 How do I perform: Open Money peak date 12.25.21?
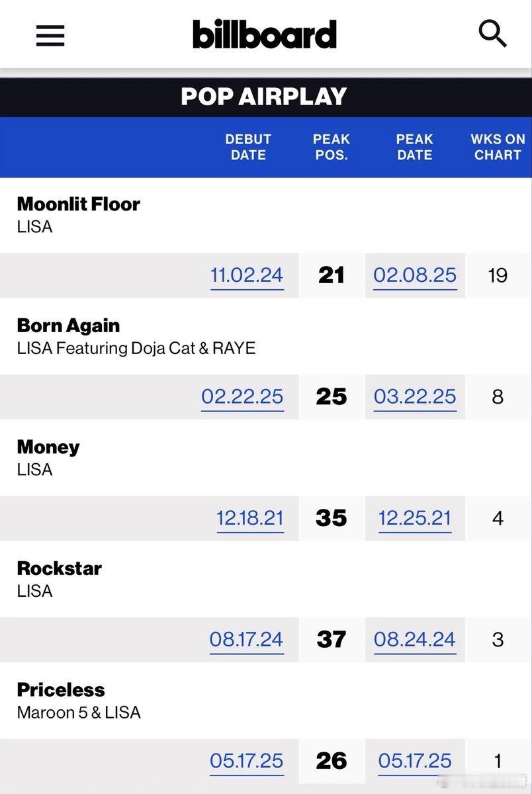415,518
